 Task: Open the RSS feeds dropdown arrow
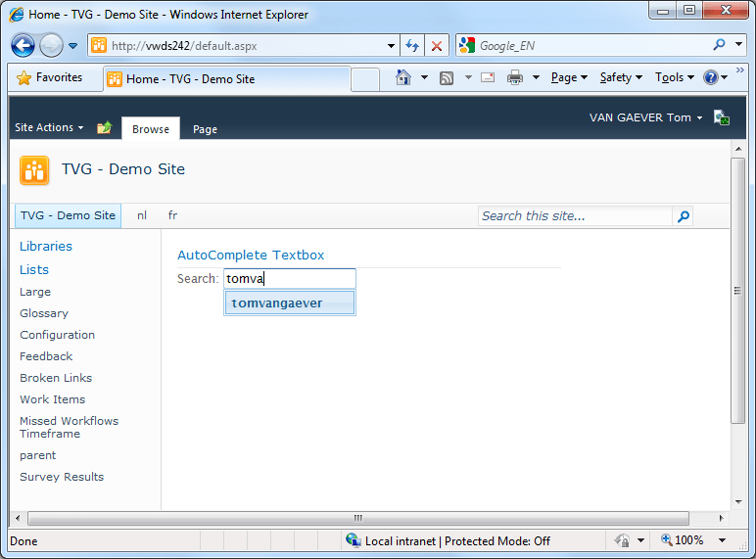468,77
